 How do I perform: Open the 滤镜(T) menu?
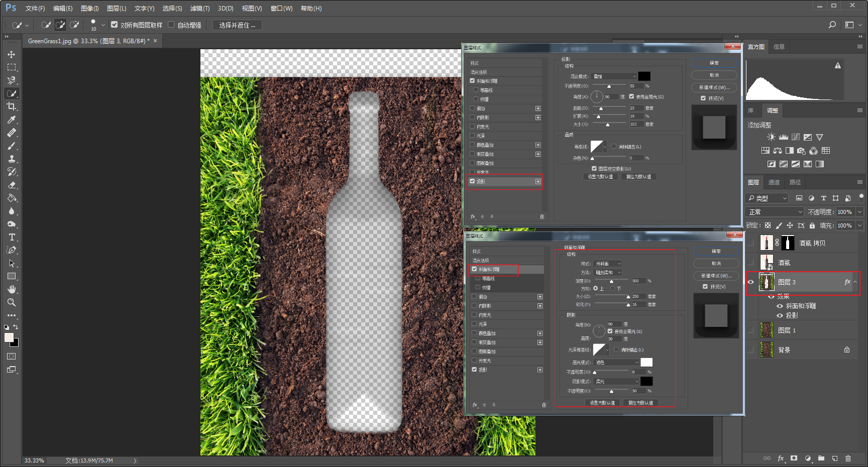pos(200,9)
